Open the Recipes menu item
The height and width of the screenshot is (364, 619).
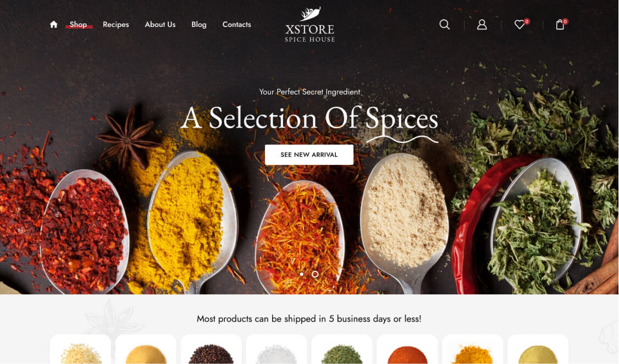click(x=115, y=25)
